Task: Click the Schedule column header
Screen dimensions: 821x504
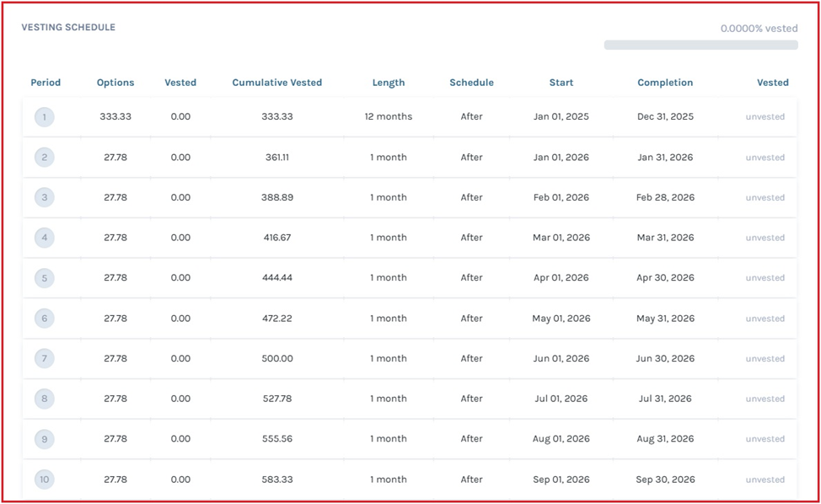Action: point(471,82)
